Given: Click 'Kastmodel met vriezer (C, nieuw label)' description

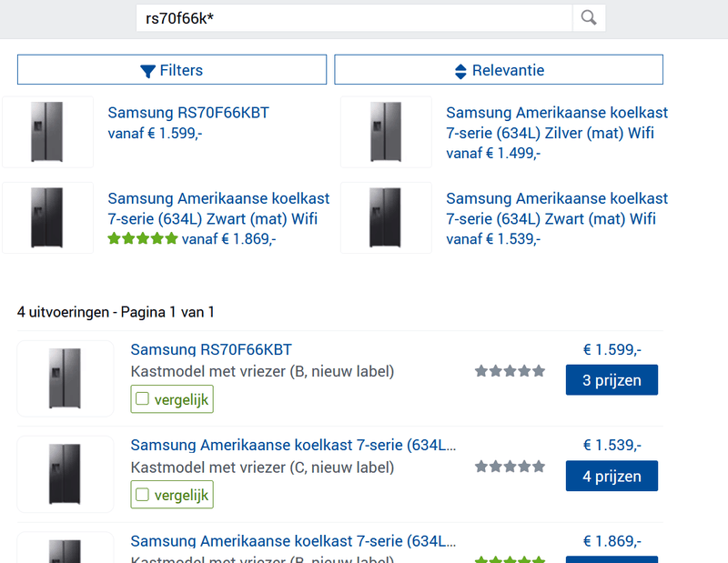Looking at the screenshot, I should (x=262, y=467).
